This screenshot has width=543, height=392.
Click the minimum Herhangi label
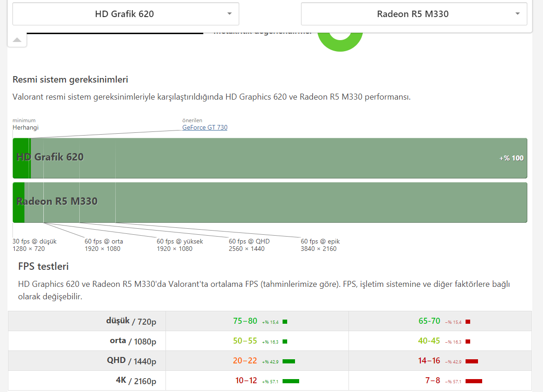25,124
